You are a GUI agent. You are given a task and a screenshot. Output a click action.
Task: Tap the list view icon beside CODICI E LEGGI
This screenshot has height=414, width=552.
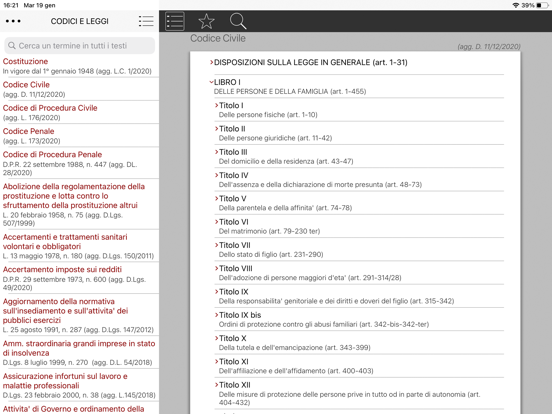[146, 21]
